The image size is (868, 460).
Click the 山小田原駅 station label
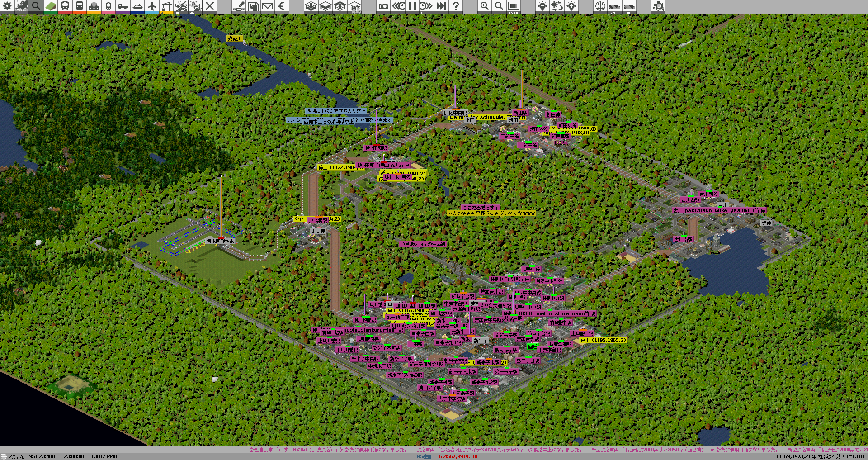pos(376,148)
